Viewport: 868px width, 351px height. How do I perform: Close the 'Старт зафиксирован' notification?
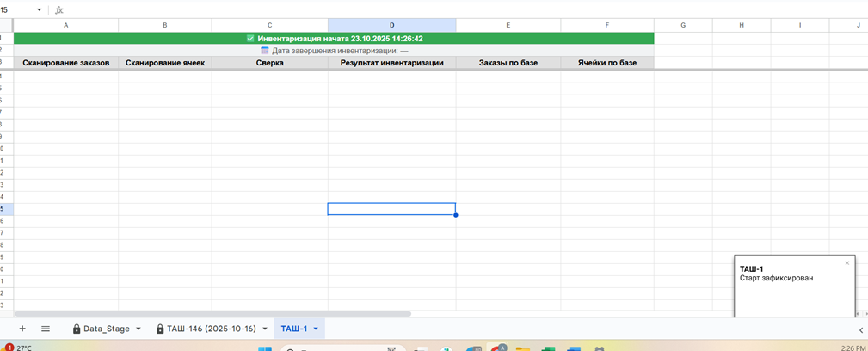tap(847, 263)
